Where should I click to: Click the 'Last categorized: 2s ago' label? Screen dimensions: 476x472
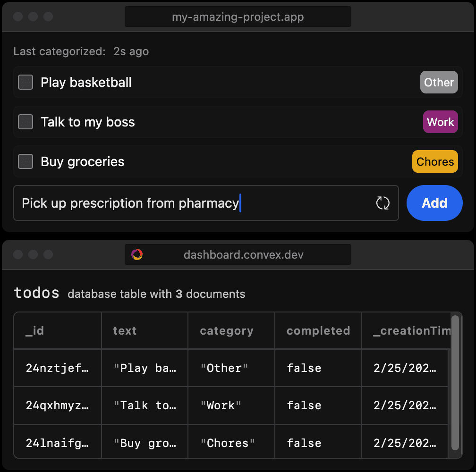tap(82, 51)
